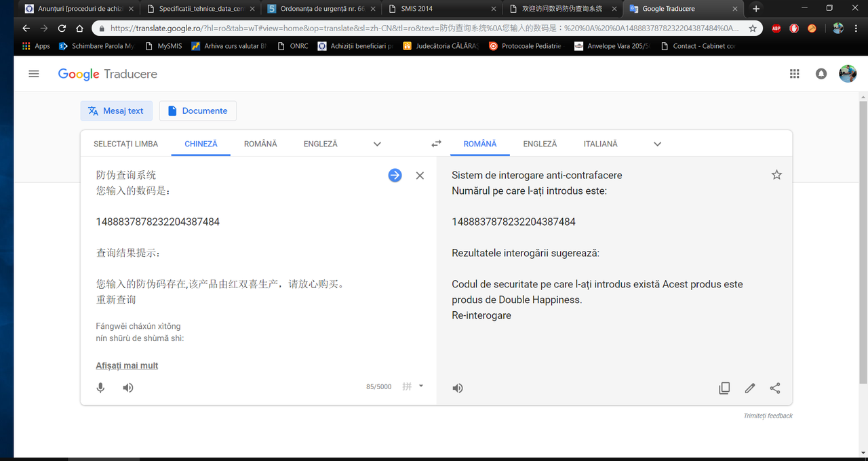The width and height of the screenshot is (868, 461).
Task: Bookmark this page with star
Action: 753,28
